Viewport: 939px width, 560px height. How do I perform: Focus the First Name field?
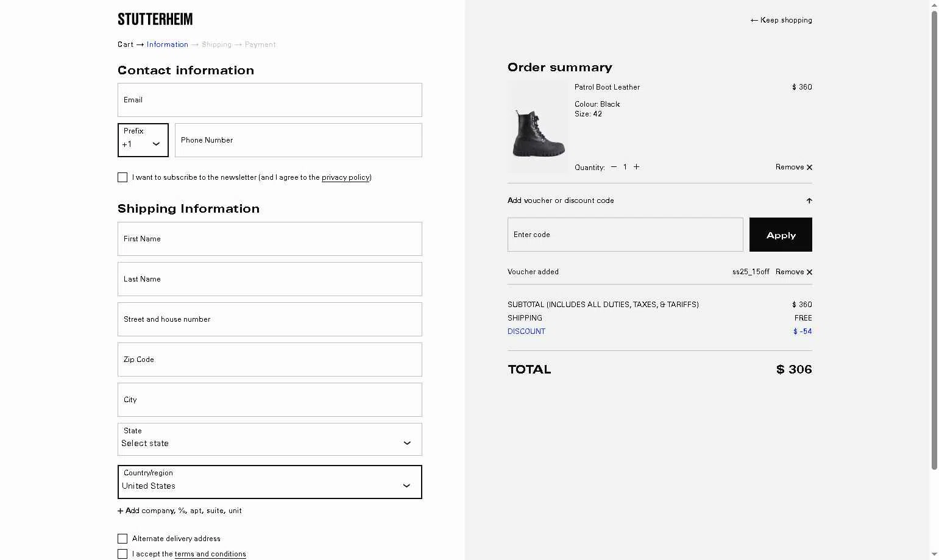point(270,239)
